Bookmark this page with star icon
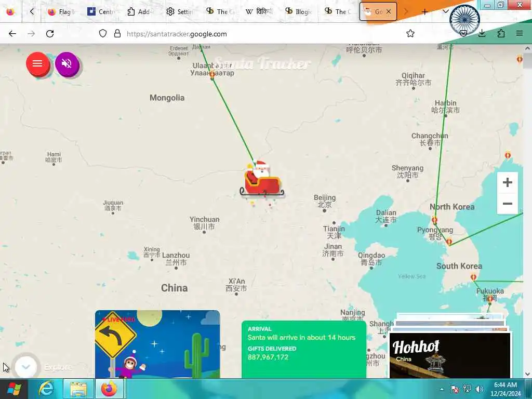This screenshot has height=399, width=532. (x=410, y=34)
